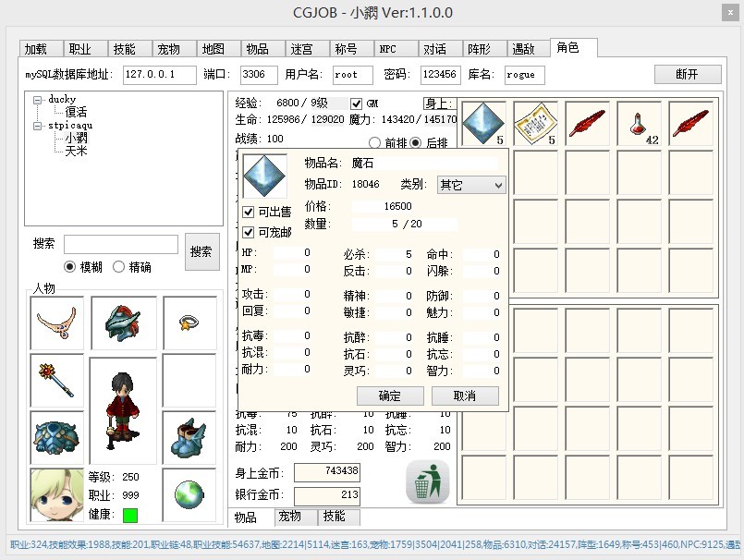Select the 精确 search radio button

point(118,267)
